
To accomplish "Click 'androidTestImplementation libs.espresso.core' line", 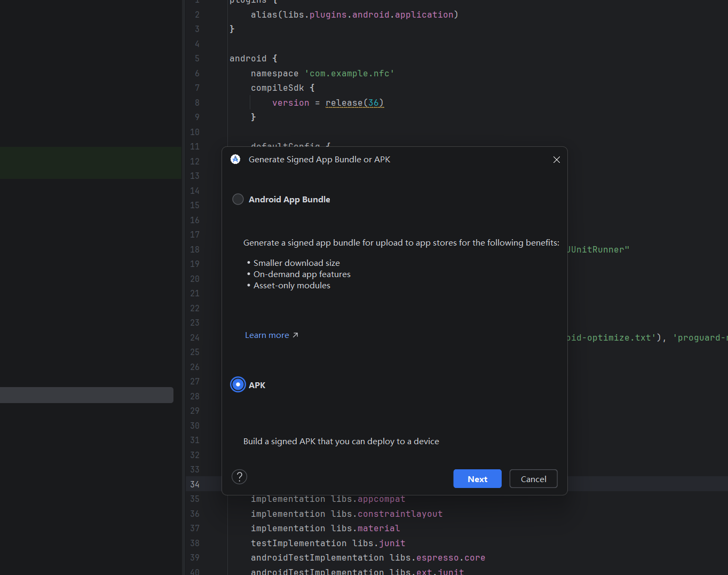I will point(368,557).
